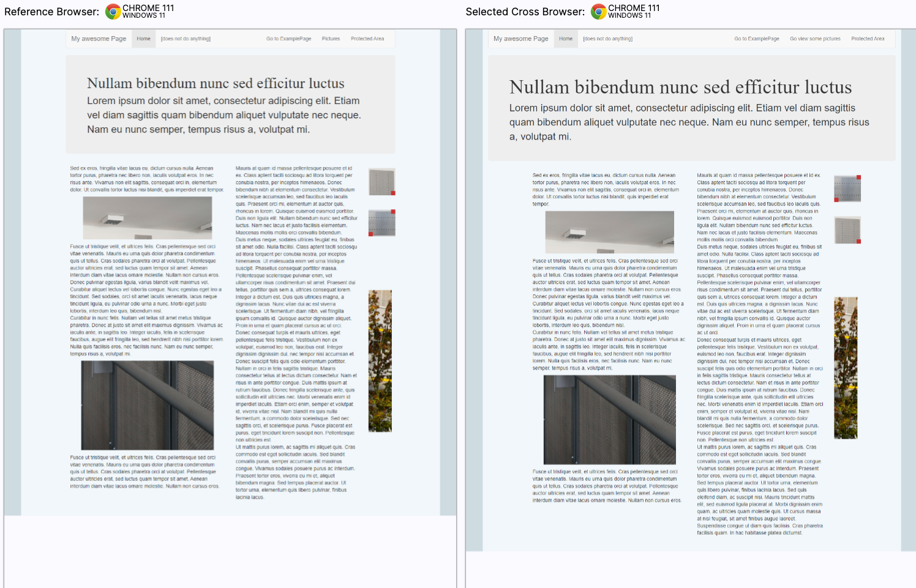This screenshot has height=588, width=916.
Task: Click the Chrome icon beside Reference Browser
Action: (113, 12)
